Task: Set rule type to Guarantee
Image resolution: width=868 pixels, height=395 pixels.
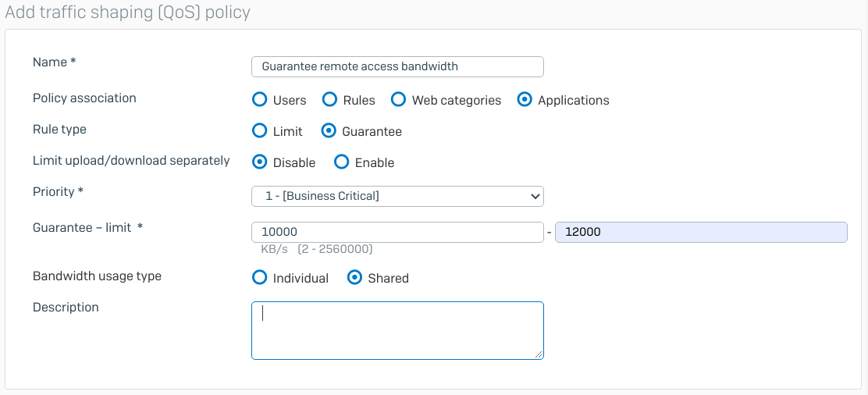Action: tap(329, 131)
